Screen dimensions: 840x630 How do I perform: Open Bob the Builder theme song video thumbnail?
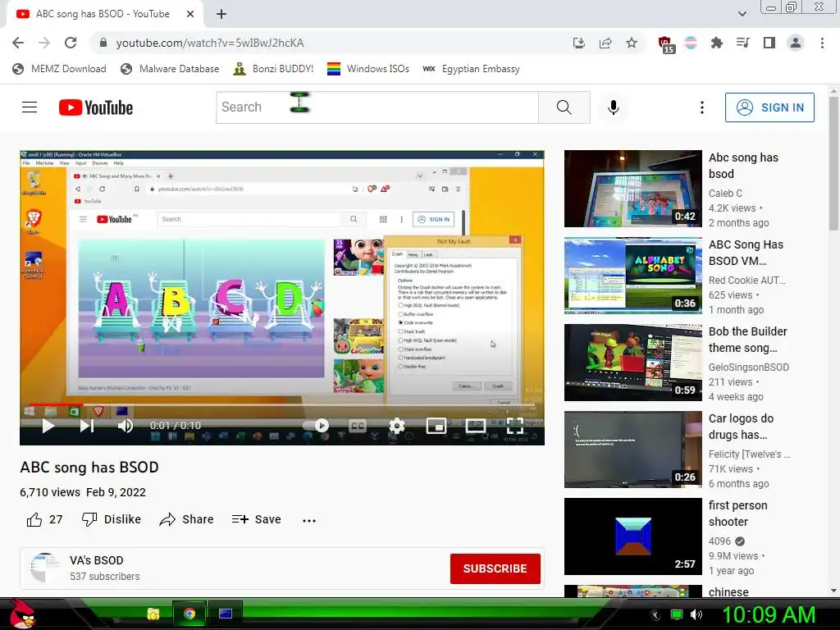click(632, 362)
